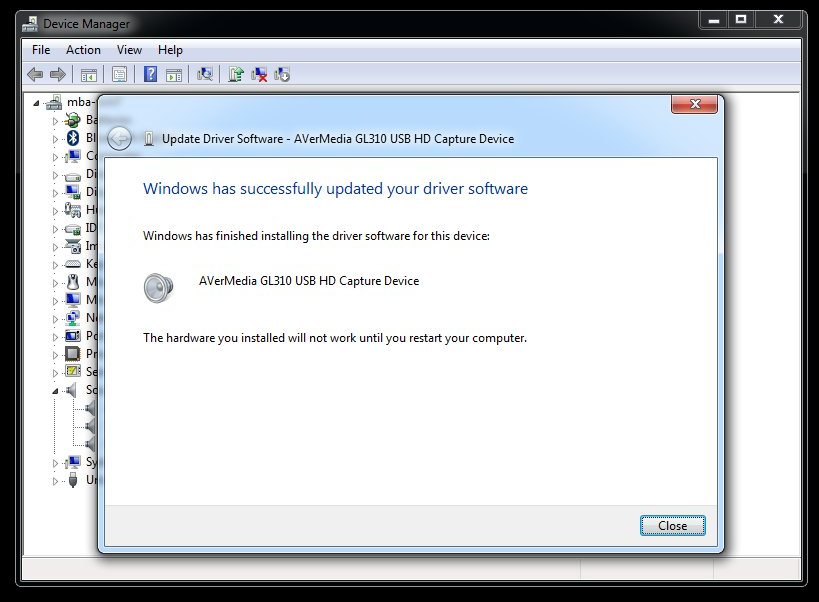The height and width of the screenshot is (602, 819).
Task: Click the speaker device icon in dialog
Action: pyautogui.click(x=158, y=288)
